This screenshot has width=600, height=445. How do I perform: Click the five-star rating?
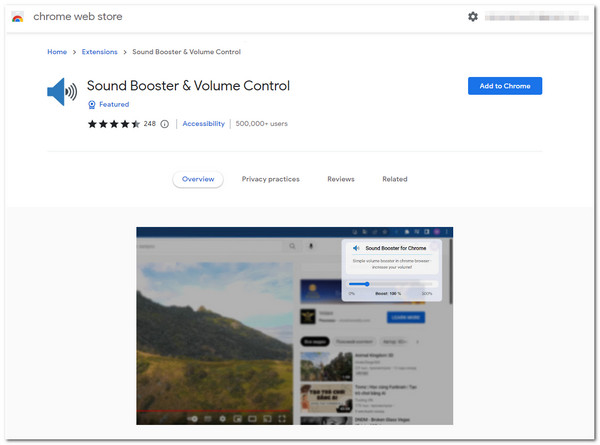tap(114, 124)
